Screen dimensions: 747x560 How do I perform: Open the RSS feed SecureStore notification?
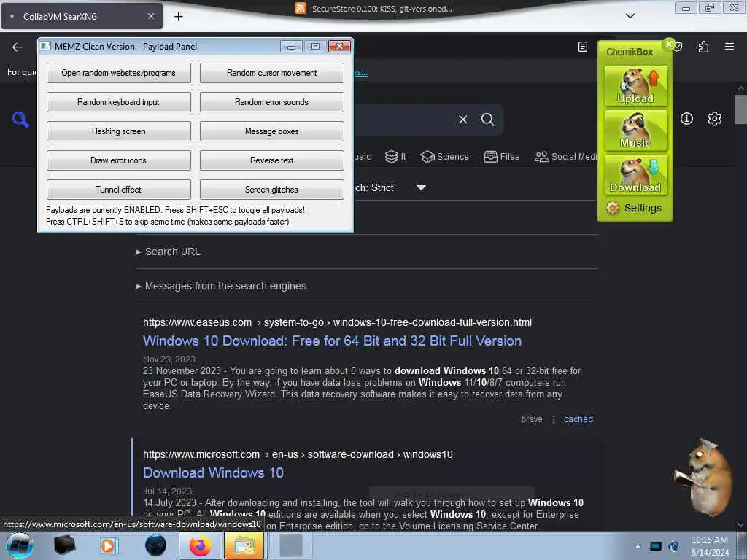(x=373, y=9)
